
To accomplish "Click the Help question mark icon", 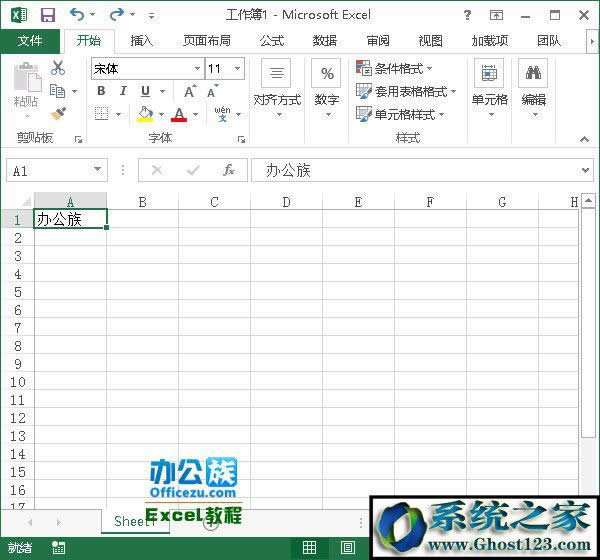I will 468,15.
